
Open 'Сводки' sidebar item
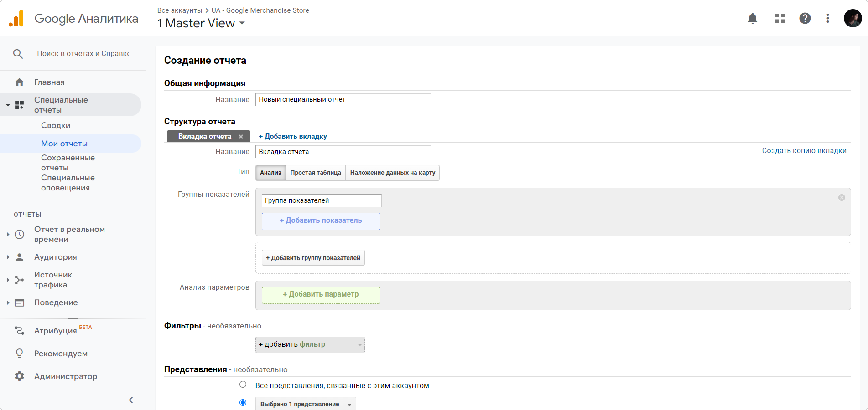(x=56, y=126)
